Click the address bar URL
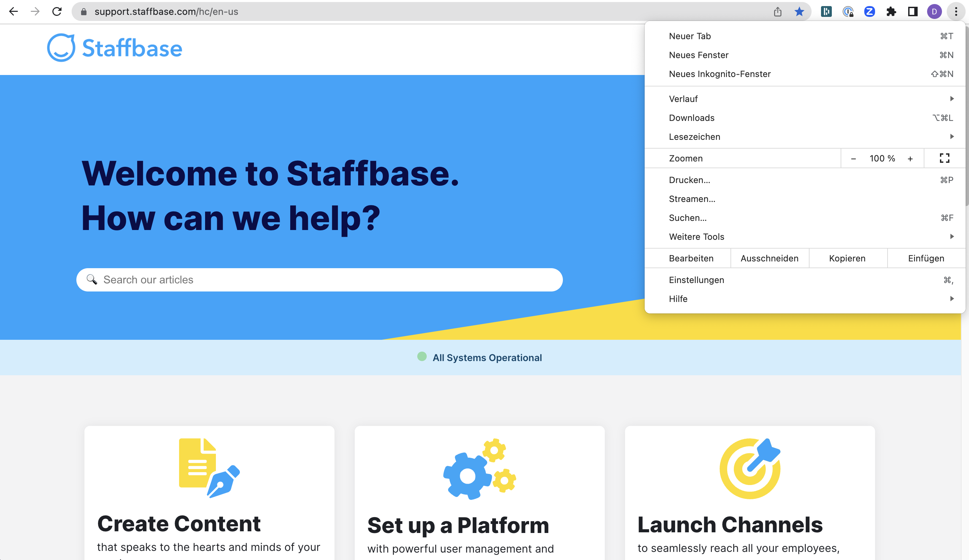 click(166, 11)
